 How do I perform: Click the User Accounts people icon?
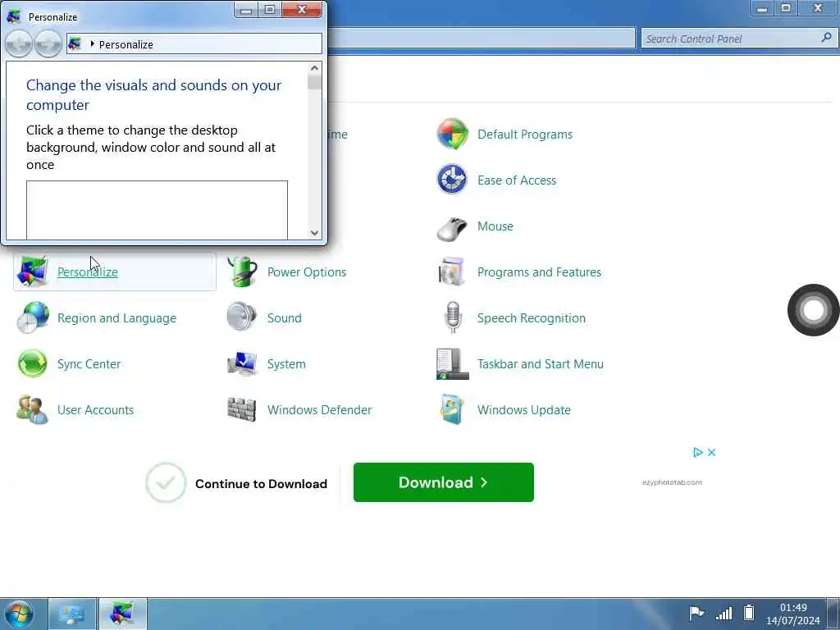pos(32,410)
